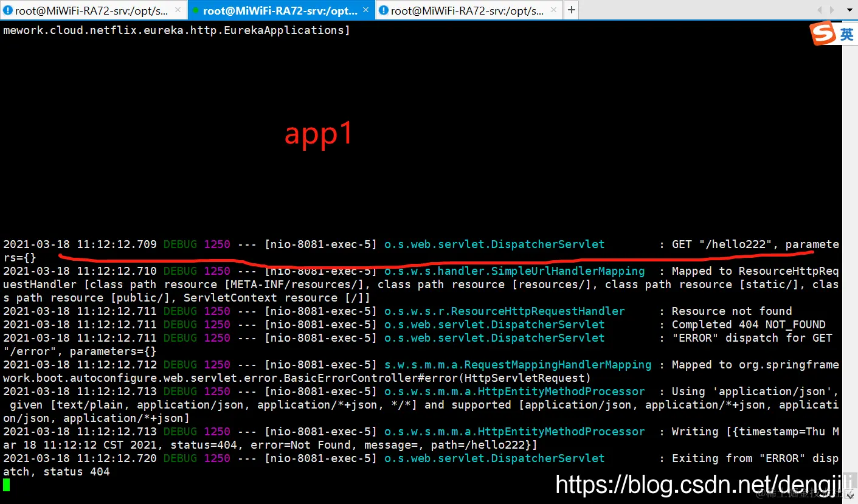Click the tab strip left scroll arrow

pos(819,10)
